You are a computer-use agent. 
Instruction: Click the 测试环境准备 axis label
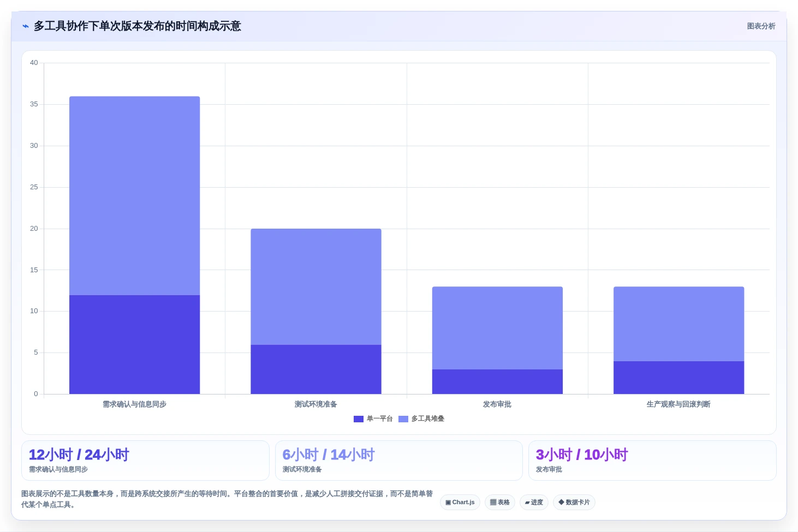pos(316,404)
